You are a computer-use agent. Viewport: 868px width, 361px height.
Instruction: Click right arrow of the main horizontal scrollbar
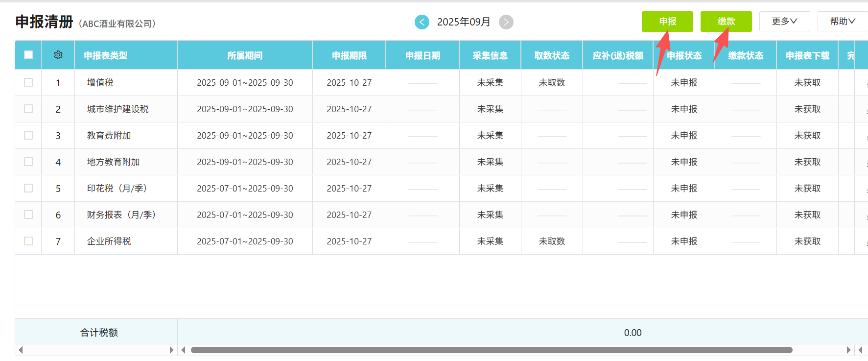coord(848,350)
